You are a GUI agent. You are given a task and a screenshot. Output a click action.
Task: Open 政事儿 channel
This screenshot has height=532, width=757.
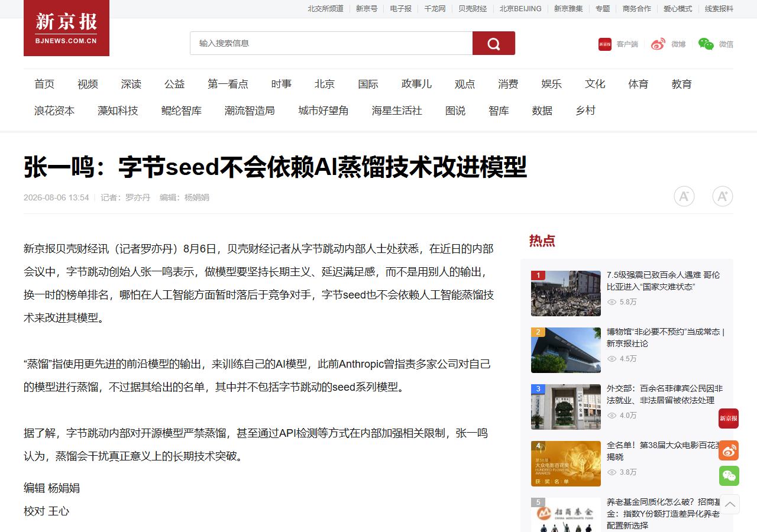[x=416, y=84]
